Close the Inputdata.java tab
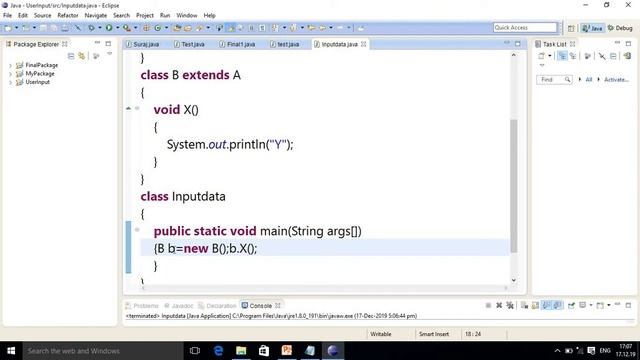640x360 pixels. pyautogui.click(x=363, y=44)
